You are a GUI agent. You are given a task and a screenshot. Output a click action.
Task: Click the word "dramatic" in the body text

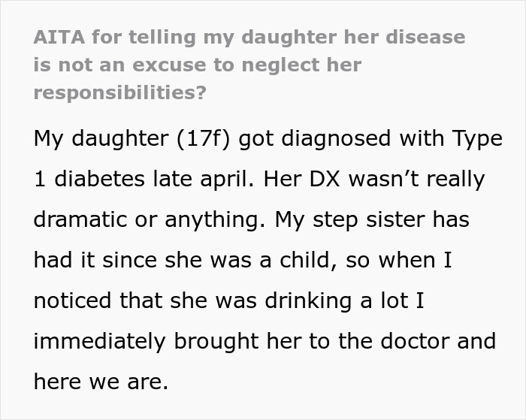[x=80, y=220]
